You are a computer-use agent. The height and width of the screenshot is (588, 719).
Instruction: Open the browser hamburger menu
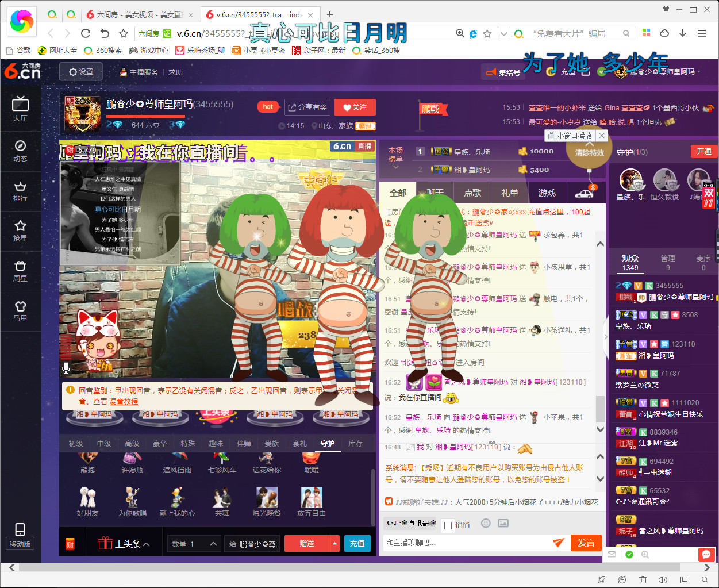coord(702,33)
